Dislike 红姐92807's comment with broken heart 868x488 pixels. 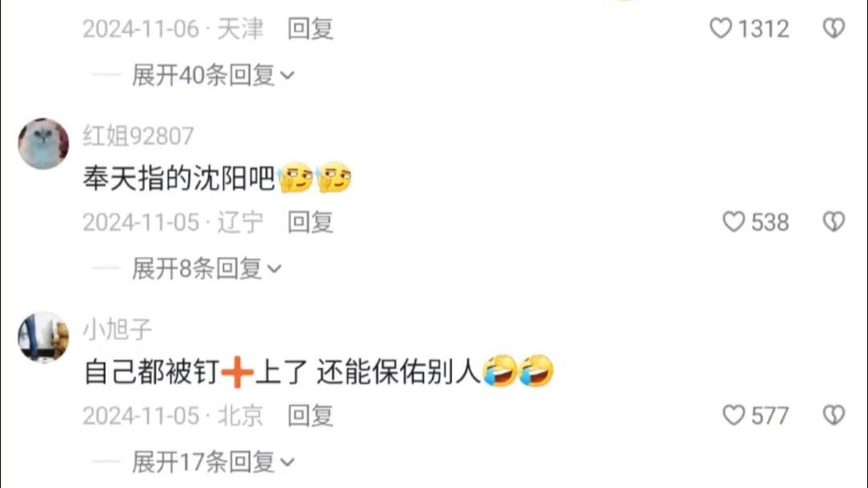click(x=834, y=222)
